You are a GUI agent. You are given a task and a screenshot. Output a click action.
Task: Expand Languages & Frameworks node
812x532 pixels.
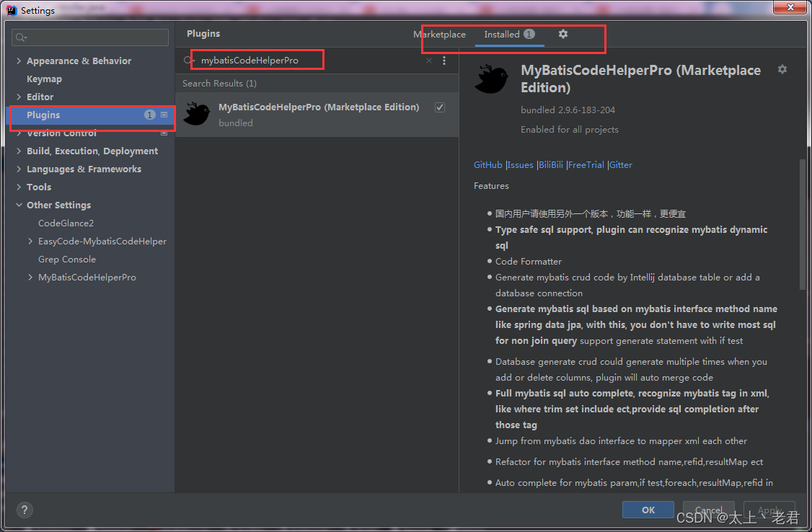[19, 169]
